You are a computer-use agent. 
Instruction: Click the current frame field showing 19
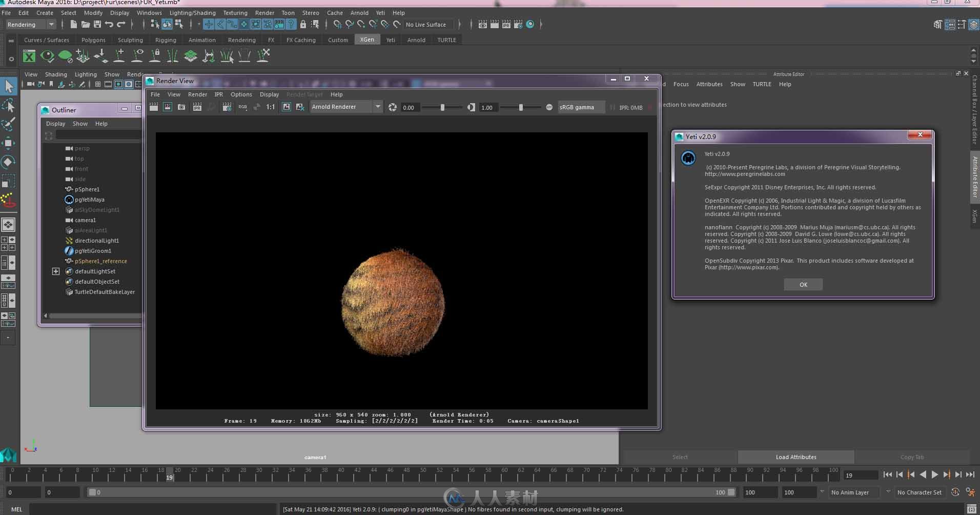tap(861, 476)
